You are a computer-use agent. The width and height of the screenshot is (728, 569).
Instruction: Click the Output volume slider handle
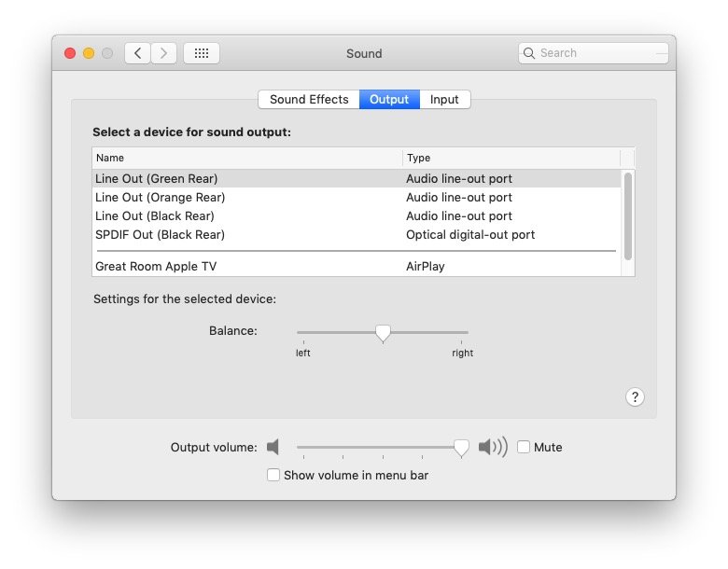coord(461,449)
